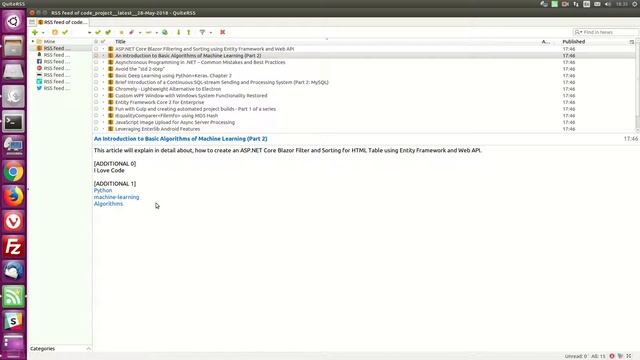Viewport: 640px width, 360px height.
Task: Click the green plus Add feed icon
Action: point(35,32)
